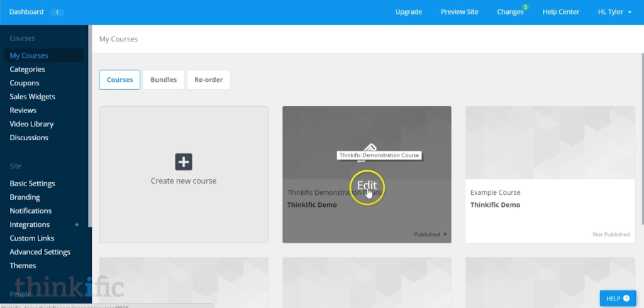Click the HELP button
644x308 pixels.
pyautogui.click(x=618, y=299)
